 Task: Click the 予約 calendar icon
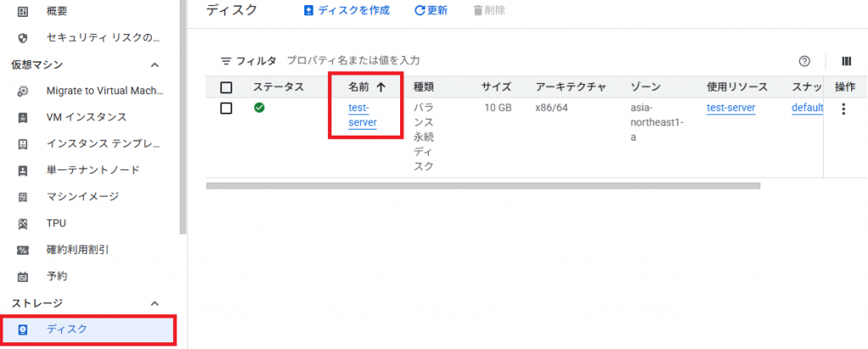click(x=23, y=276)
